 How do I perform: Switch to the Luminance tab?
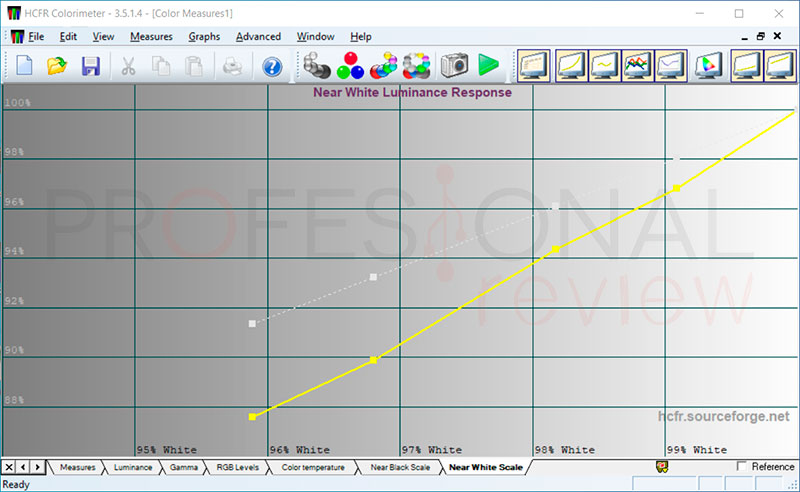click(133, 467)
